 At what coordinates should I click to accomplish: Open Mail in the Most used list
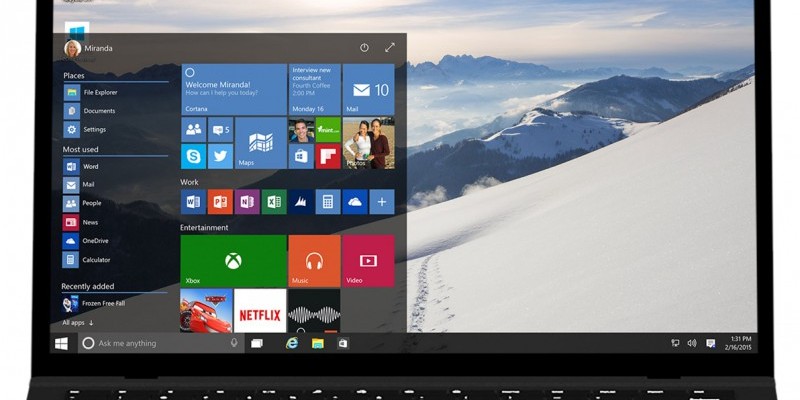coord(79,185)
